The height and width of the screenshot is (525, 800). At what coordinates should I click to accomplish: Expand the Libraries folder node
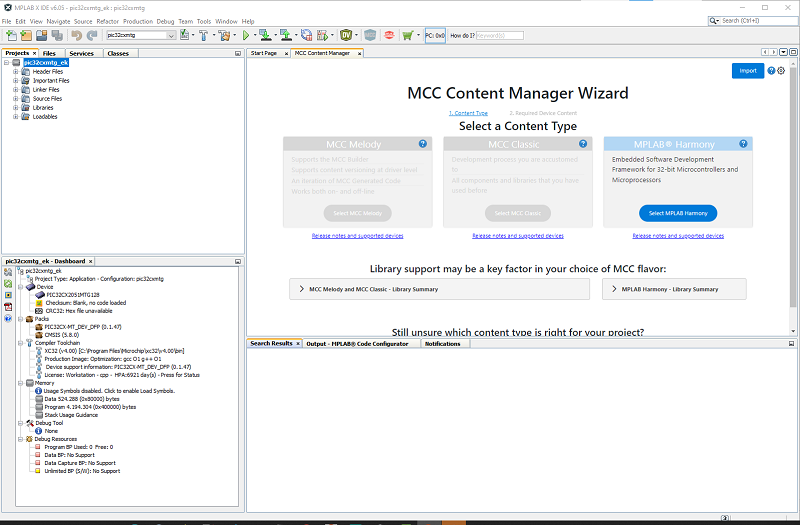(x=16, y=108)
